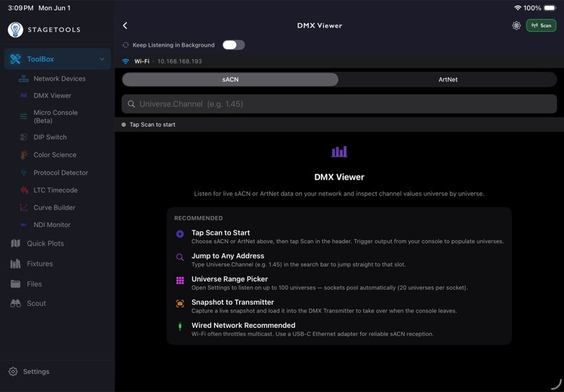Click the large purple DMX Viewer icon
This screenshot has height=392, width=564.
tap(339, 152)
